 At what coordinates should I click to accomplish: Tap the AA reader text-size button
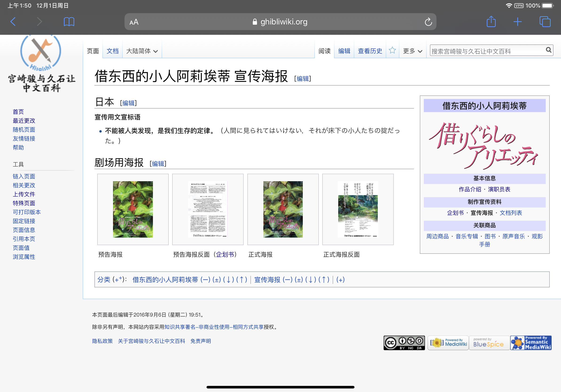pos(134,22)
